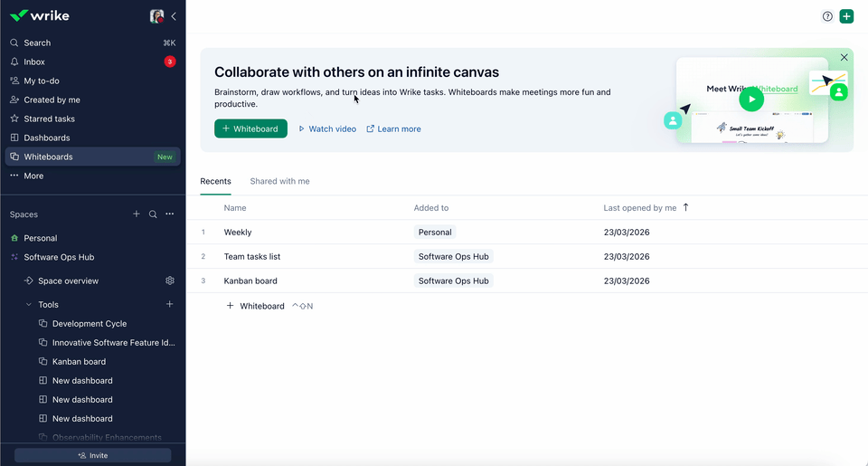
Task: Collapse the sidebar using the chevron icon
Action: pyautogui.click(x=174, y=16)
